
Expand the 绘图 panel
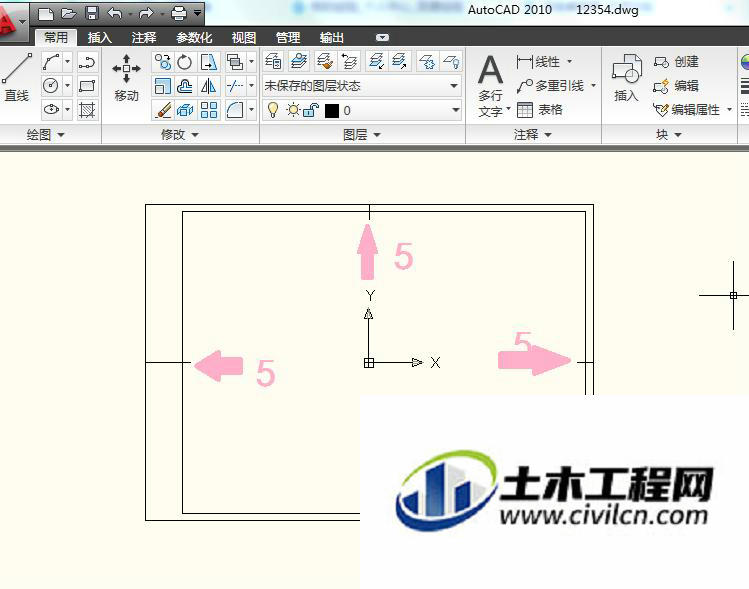(x=45, y=135)
